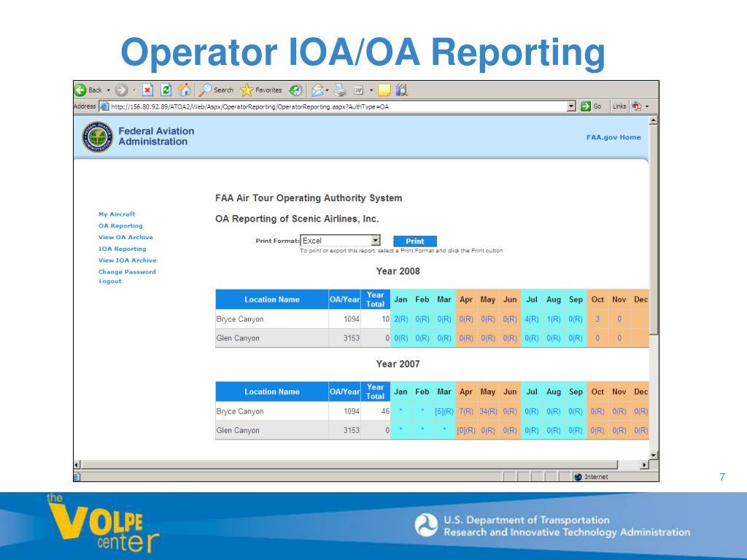Click the Research toolbar icon

pos(402,90)
